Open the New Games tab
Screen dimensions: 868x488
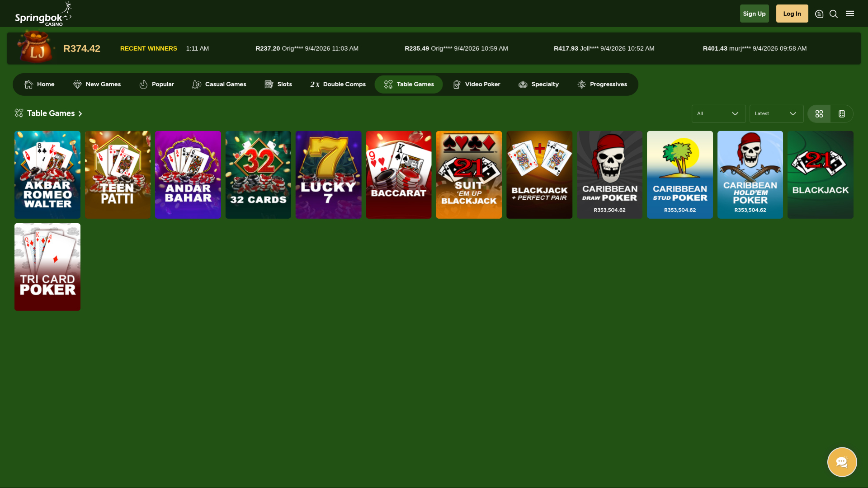[x=97, y=84]
